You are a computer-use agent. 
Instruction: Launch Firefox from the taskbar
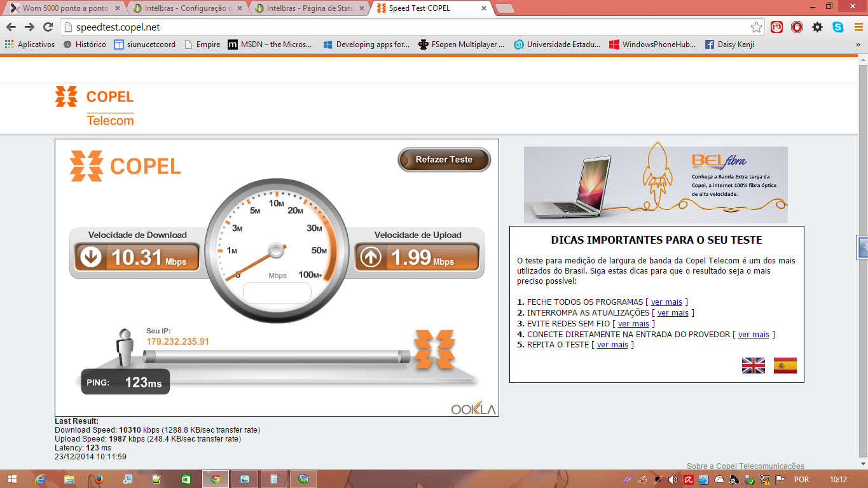coord(99,479)
